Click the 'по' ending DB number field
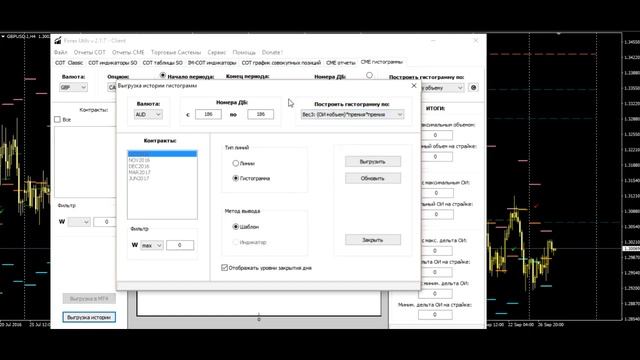 (260, 114)
